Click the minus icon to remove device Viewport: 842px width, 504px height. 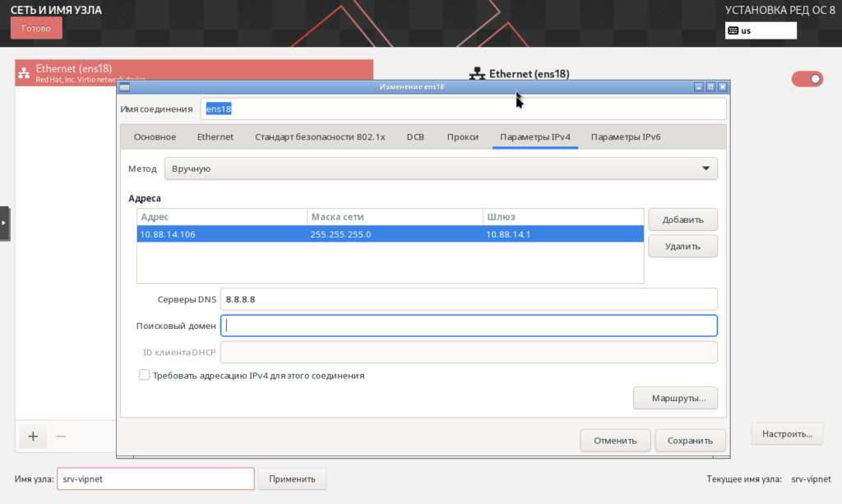[x=61, y=437]
